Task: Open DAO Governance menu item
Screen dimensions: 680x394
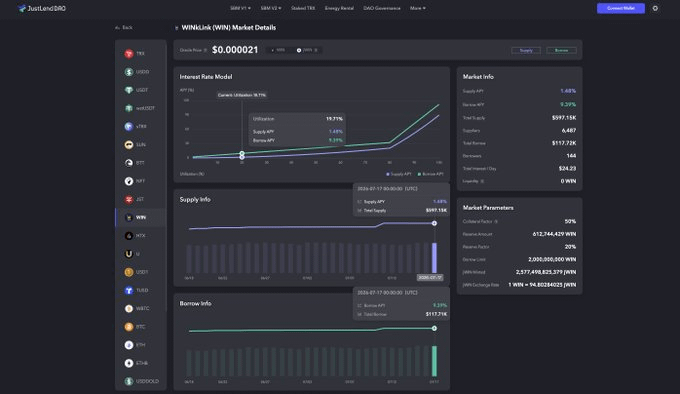Action: (x=382, y=8)
